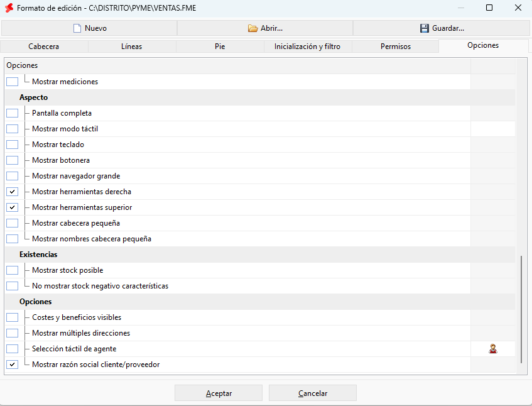
Task: Tick the Mostrar stock posible checkbox
Action: click(x=12, y=270)
